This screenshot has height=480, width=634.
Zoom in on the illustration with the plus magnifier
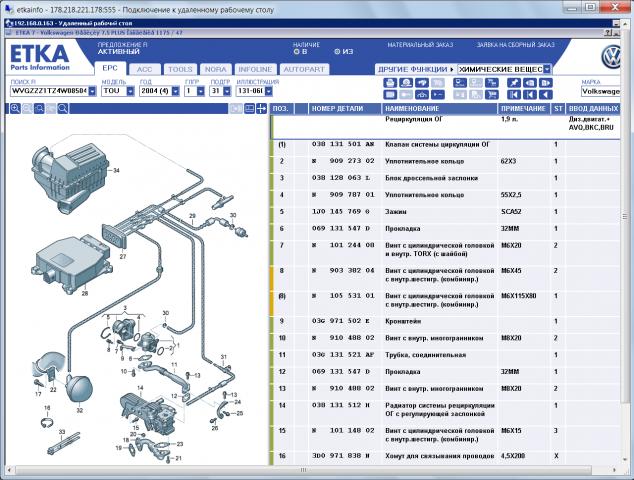pos(15,108)
